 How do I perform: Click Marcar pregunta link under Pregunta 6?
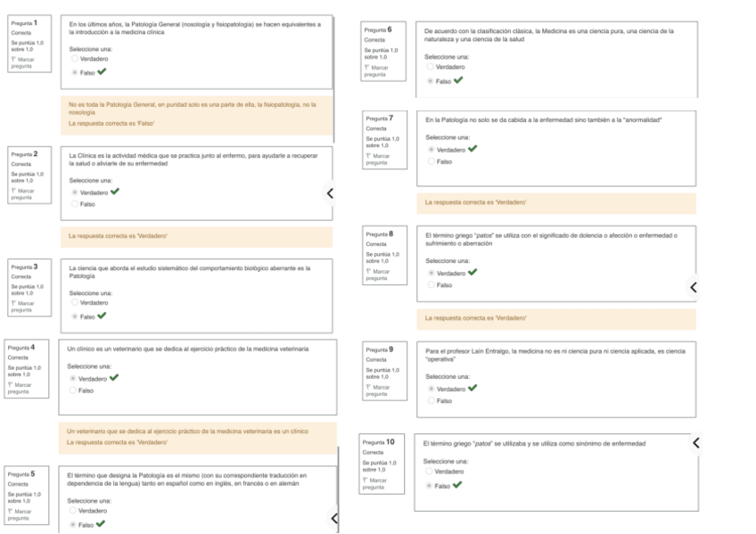tap(376, 71)
